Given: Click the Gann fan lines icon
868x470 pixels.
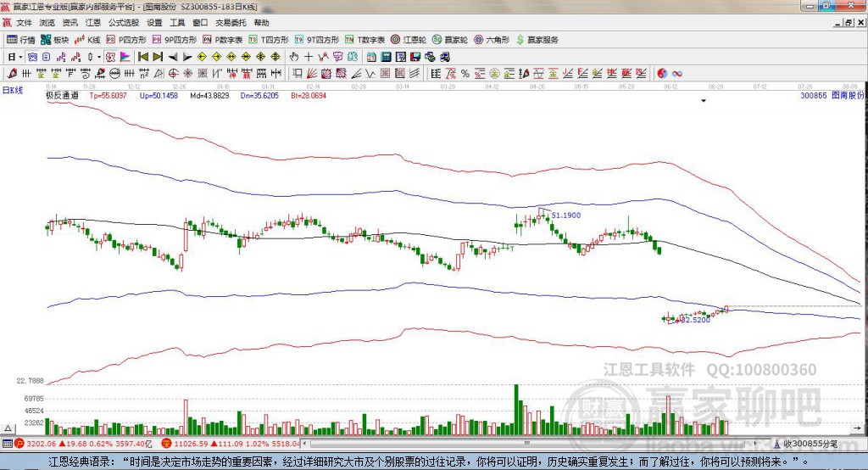Looking at the screenshot, I should pos(312,73).
